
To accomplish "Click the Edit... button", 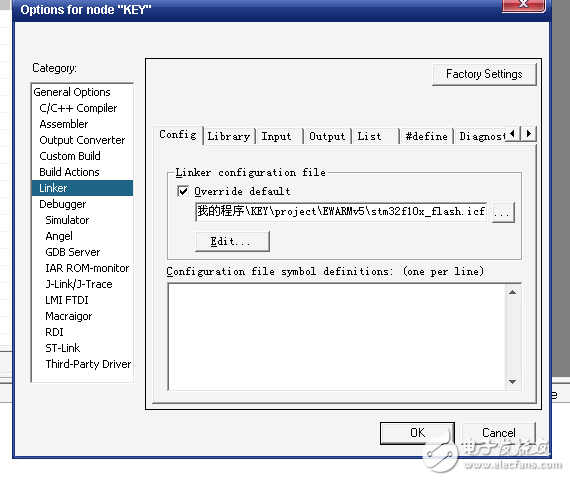I will (x=232, y=241).
